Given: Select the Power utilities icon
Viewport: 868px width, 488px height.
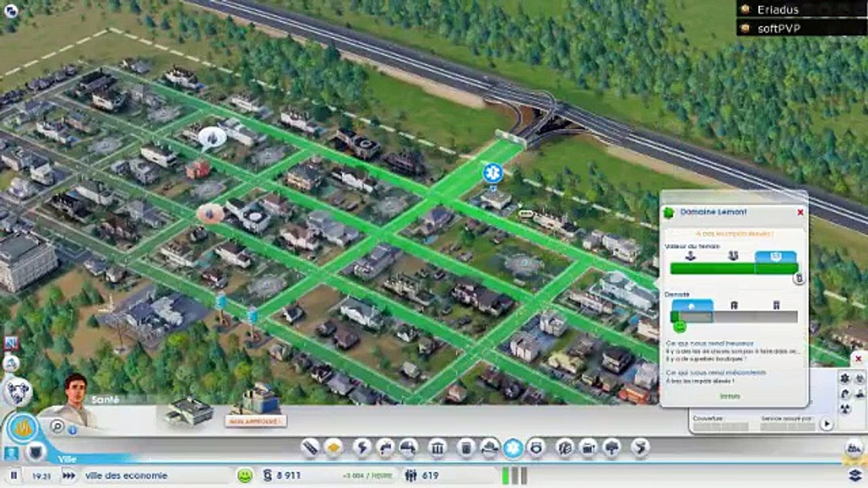Looking at the screenshot, I should coord(362,448).
